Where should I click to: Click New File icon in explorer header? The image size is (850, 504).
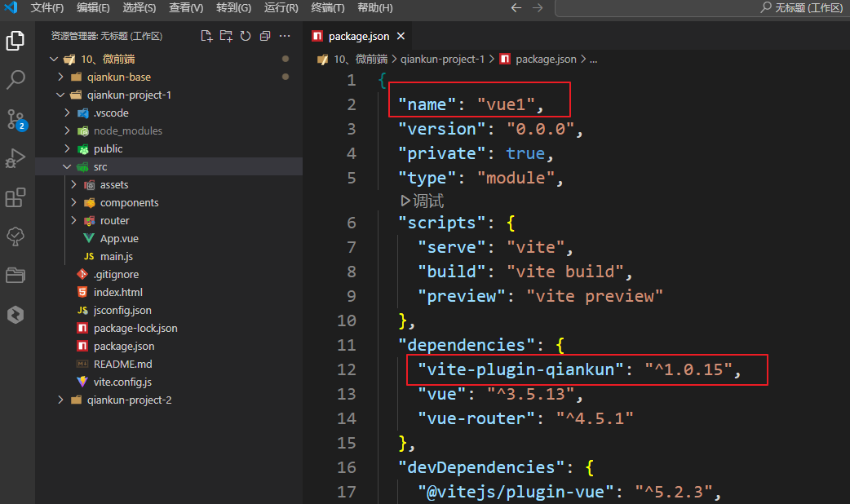coord(206,36)
